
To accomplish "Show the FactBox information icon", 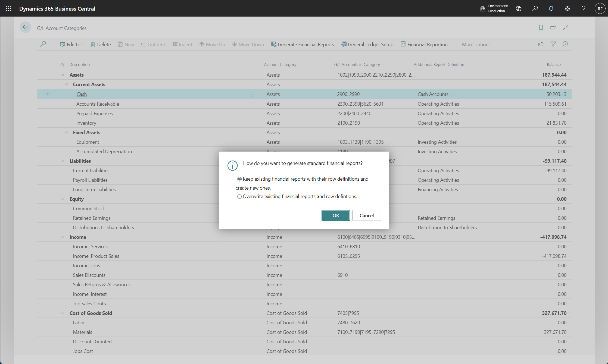I will pyautogui.click(x=565, y=44).
